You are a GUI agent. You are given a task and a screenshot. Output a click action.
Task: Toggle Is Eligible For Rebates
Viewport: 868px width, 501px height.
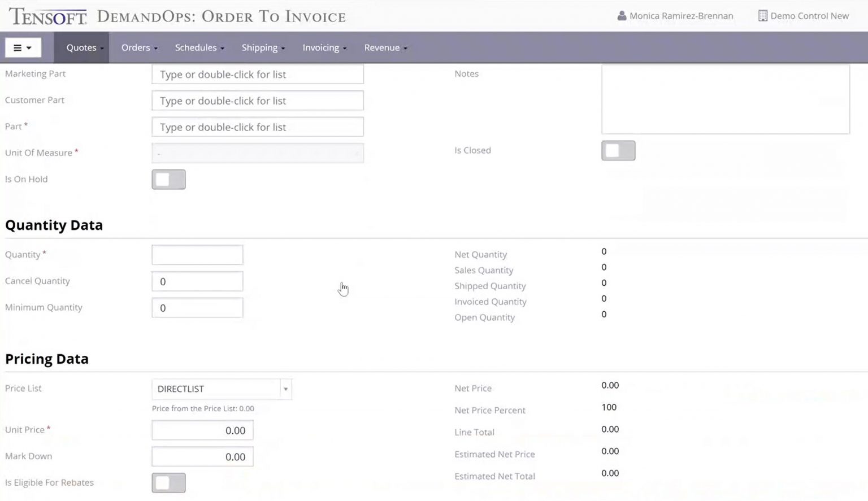[x=168, y=482]
